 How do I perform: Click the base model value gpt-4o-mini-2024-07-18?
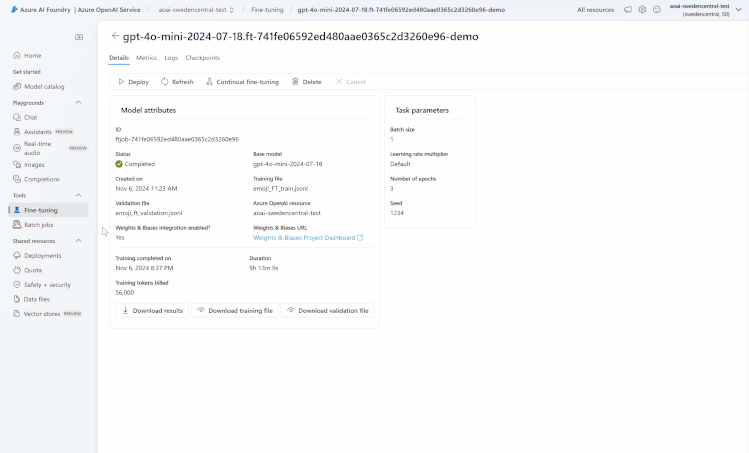(x=288, y=164)
